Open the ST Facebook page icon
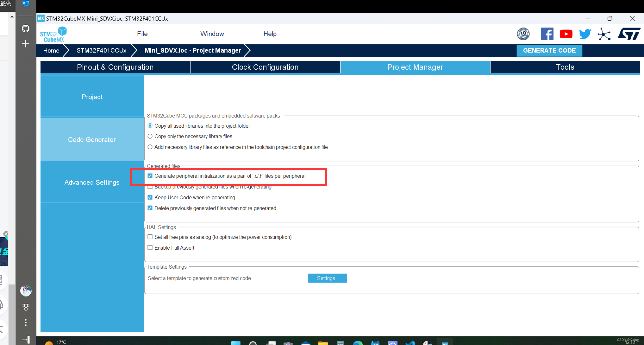644x345 pixels. click(x=547, y=34)
